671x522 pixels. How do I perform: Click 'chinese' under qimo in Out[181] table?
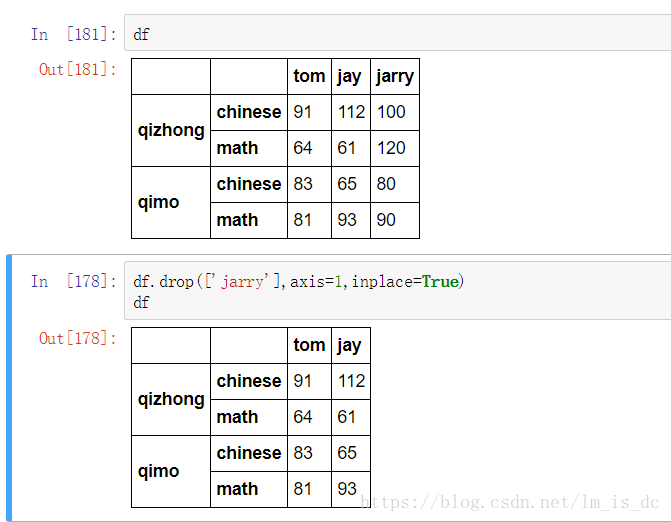(x=249, y=184)
